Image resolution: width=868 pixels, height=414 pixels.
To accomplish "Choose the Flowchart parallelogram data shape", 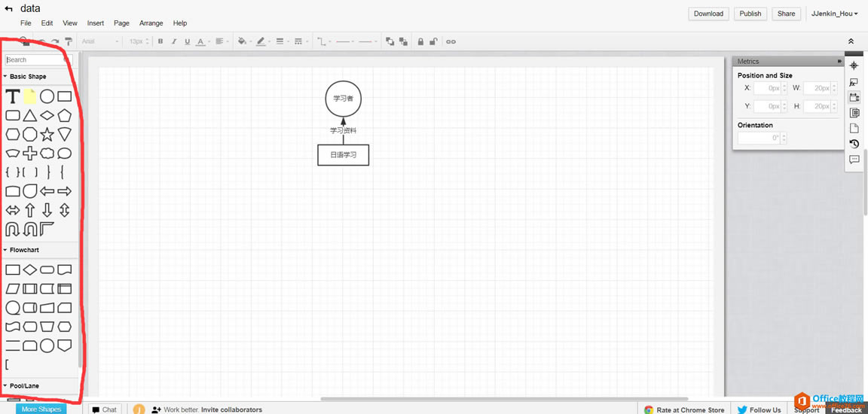I will tap(12, 288).
